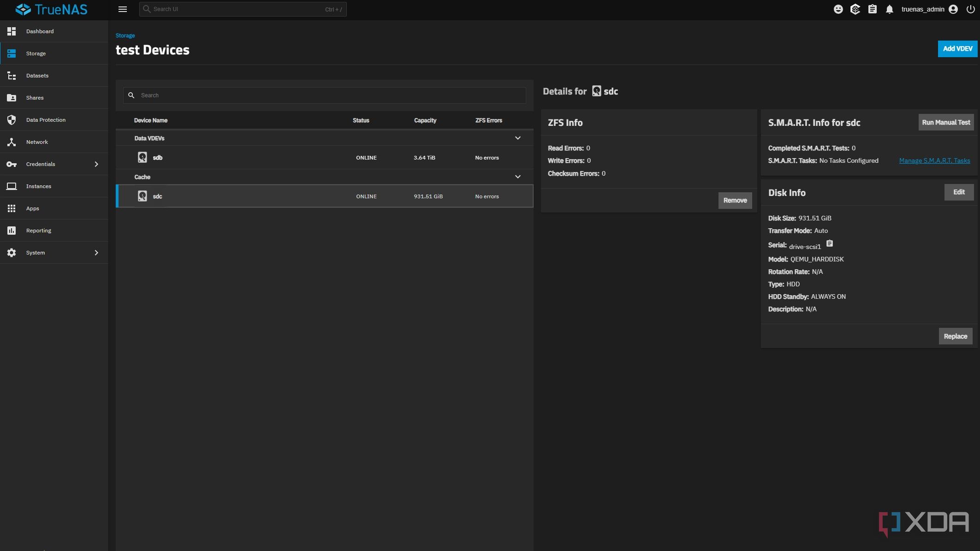
Task: Click the Run Manual Test button
Action: 946,122
